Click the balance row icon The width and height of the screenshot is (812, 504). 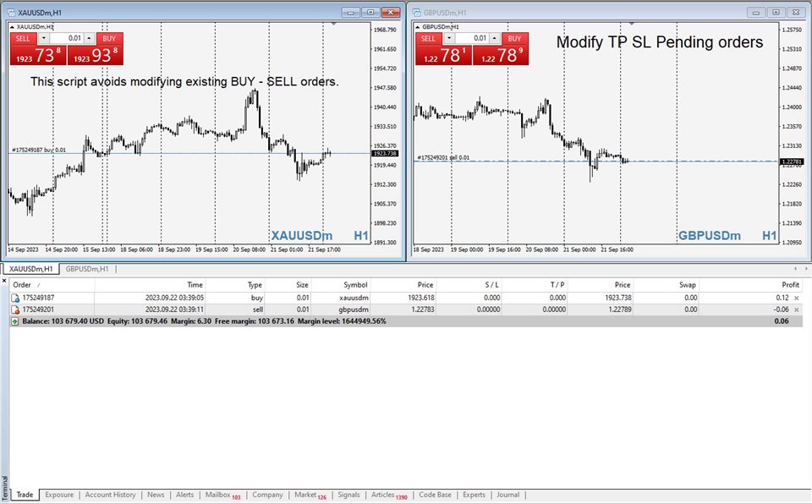pos(15,321)
